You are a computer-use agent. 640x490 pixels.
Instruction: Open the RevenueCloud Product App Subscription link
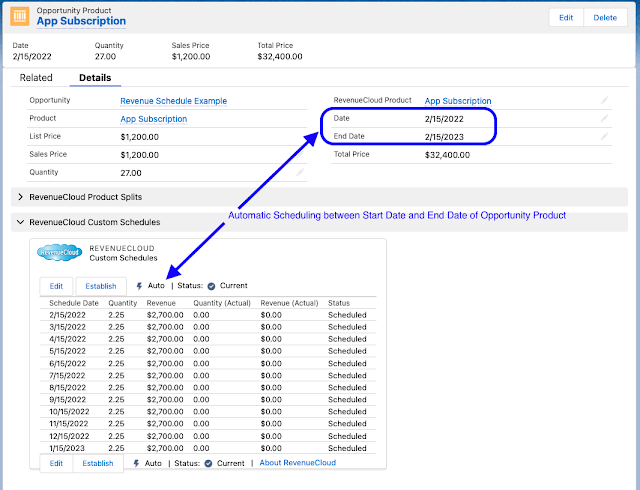point(458,101)
